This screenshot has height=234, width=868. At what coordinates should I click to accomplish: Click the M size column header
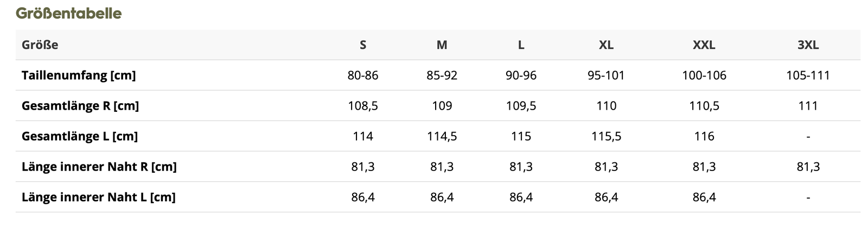[x=442, y=45]
